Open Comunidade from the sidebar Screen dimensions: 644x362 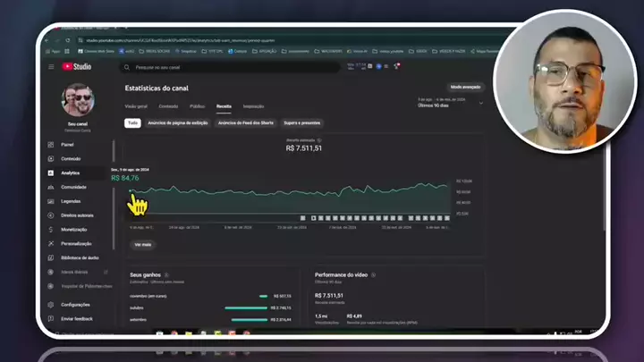click(52, 187)
